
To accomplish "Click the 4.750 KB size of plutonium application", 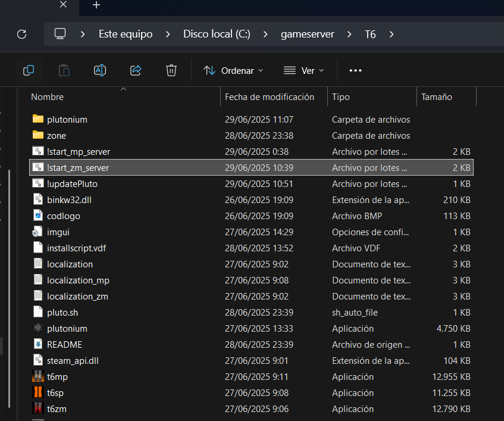I will tap(453, 328).
